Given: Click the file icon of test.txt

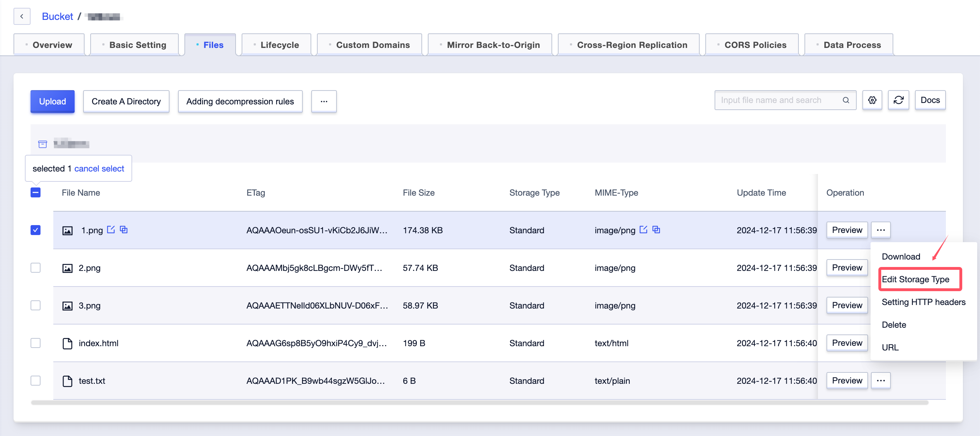Looking at the screenshot, I should (68, 381).
